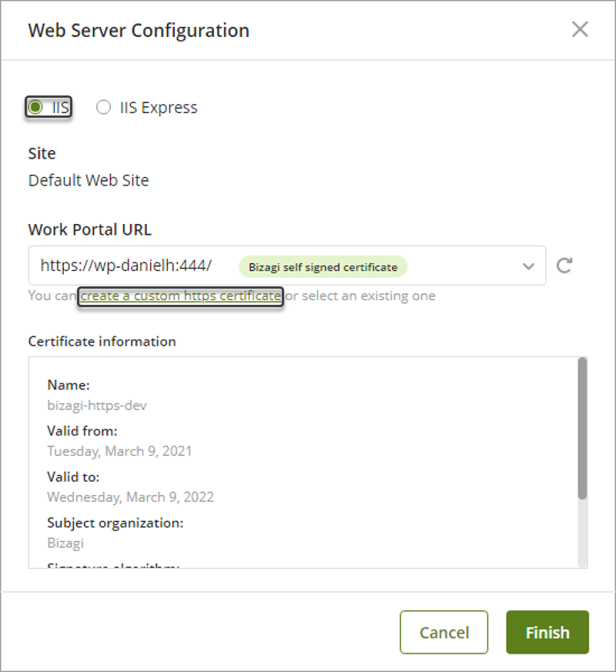Click the certificate information scrollbar thumb
Viewport: 616px width, 672px height.
[x=581, y=429]
